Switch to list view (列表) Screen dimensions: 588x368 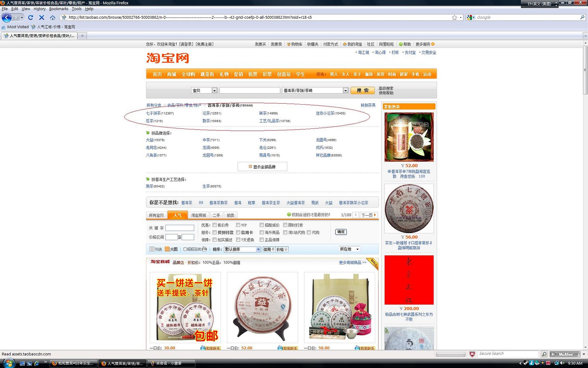point(156,249)
